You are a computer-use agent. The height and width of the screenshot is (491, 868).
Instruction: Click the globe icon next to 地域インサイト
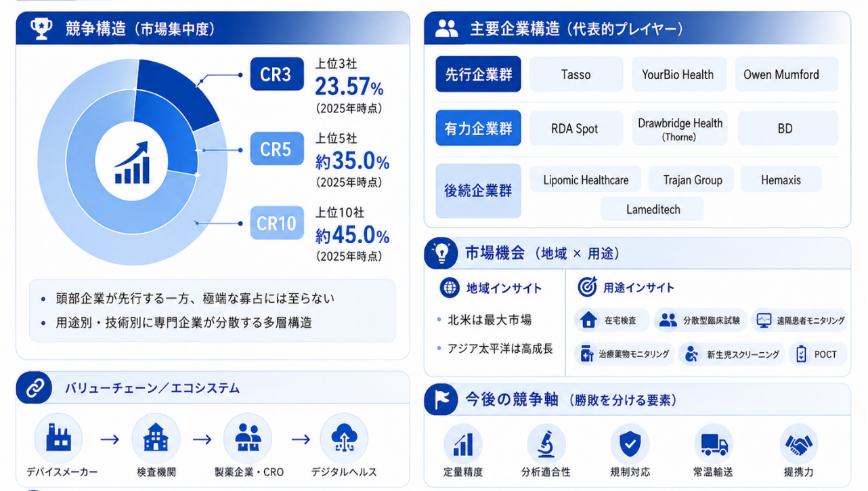pos(450,288)
